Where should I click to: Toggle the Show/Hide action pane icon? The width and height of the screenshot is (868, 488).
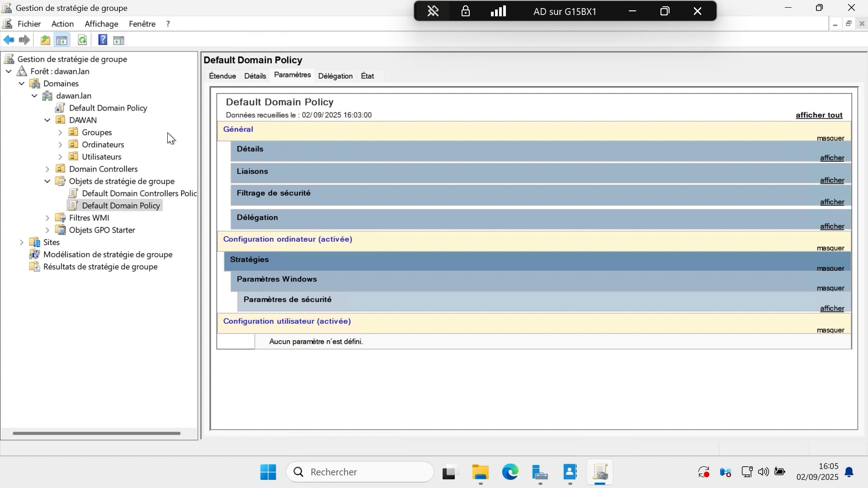119,41
